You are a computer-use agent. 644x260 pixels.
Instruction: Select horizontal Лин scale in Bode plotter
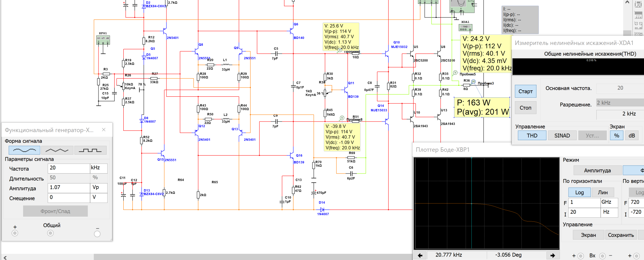coord(603,192)
